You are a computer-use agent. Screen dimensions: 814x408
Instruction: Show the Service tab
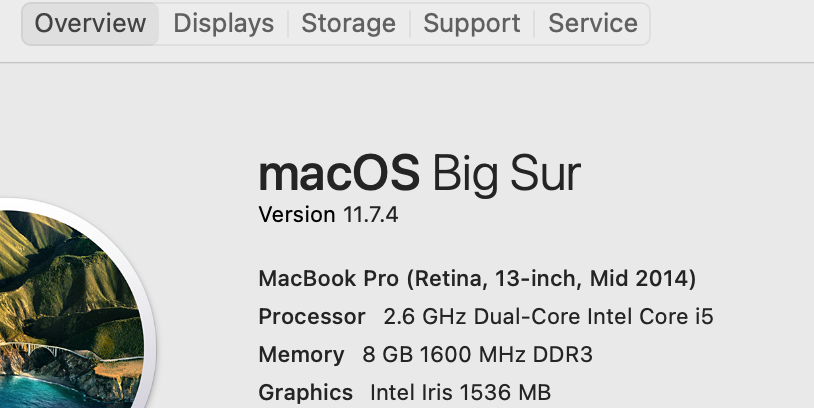593,23
